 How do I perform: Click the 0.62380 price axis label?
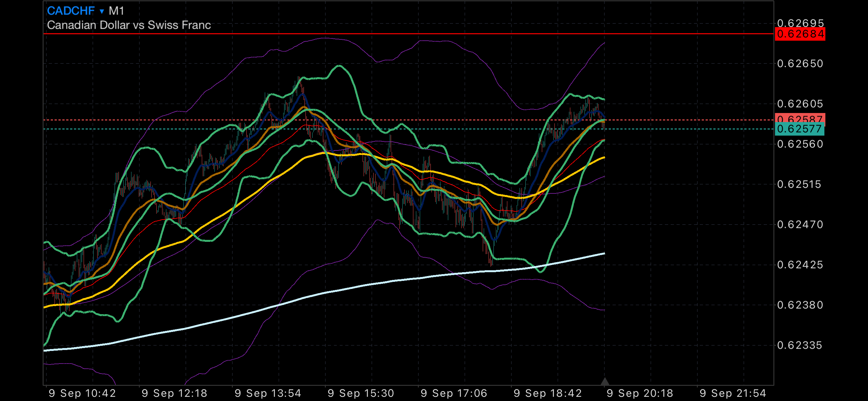(x=800, y=305)
